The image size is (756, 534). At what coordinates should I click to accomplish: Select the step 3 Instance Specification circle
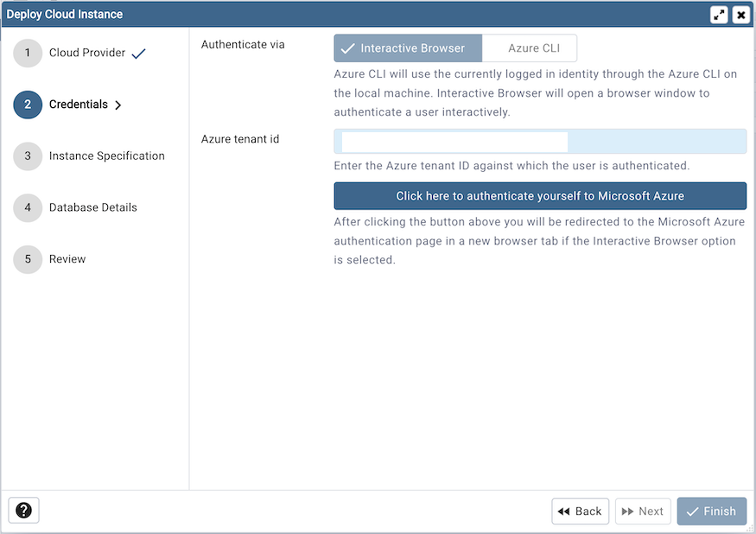pyautogui.click(x=27, y=156)
